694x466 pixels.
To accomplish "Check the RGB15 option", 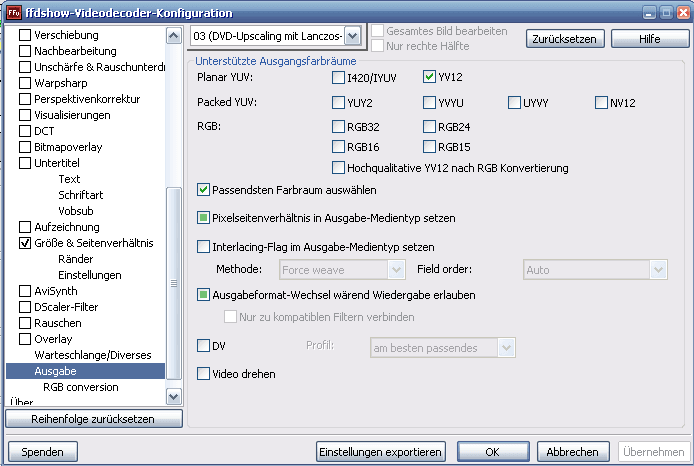I will [429, 146].
